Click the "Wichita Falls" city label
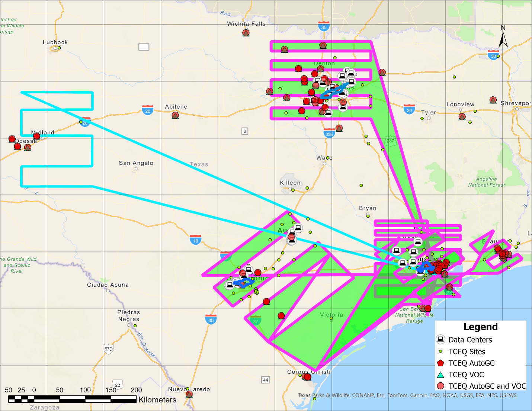This screenshot has width=532, height=411. (246, 23)
